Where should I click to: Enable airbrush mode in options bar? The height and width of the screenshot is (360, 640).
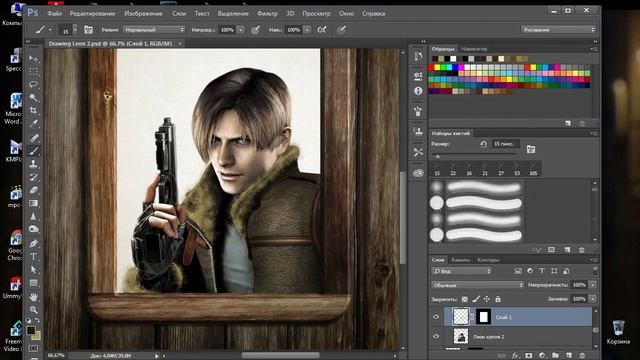(322, 30)
